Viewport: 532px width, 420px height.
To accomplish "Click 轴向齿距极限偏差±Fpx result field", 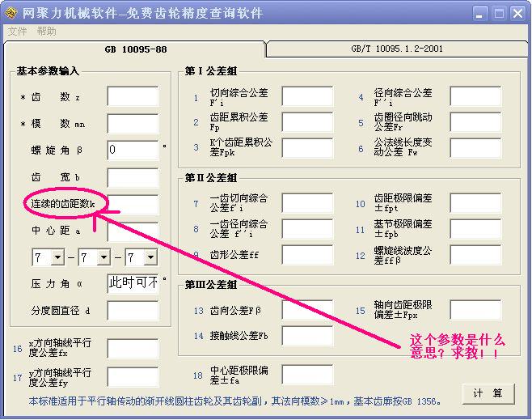I will pyautogui.click(x=475, y=310).
